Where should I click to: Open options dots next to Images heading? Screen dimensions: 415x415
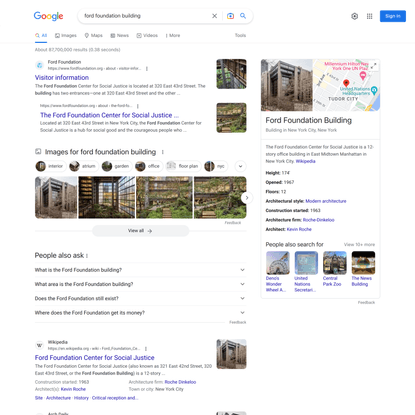pyautogui.click(x=163, y=152)
